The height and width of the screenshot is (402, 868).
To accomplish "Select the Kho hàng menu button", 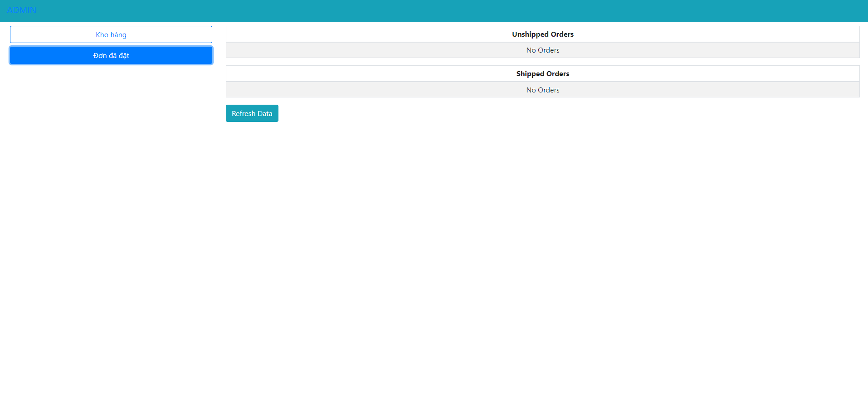I will pyautogui.click(x=111, y=34).
